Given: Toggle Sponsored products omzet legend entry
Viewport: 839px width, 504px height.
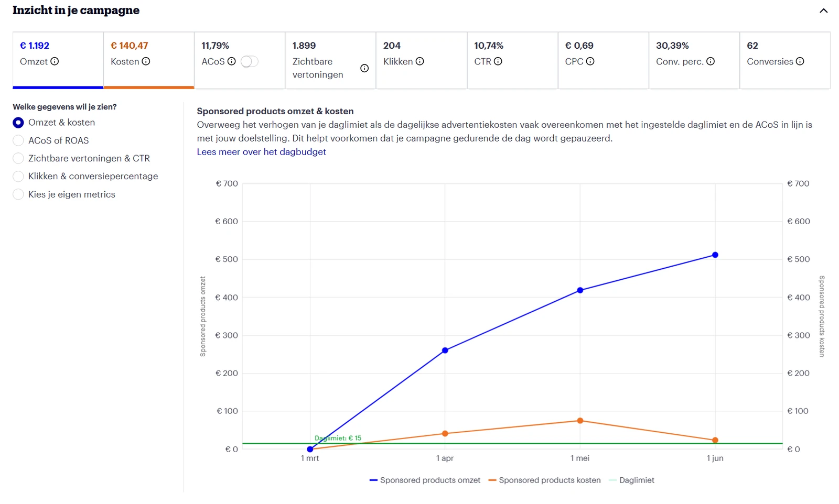Looking at the screenshot, I should tap(425, 480).
